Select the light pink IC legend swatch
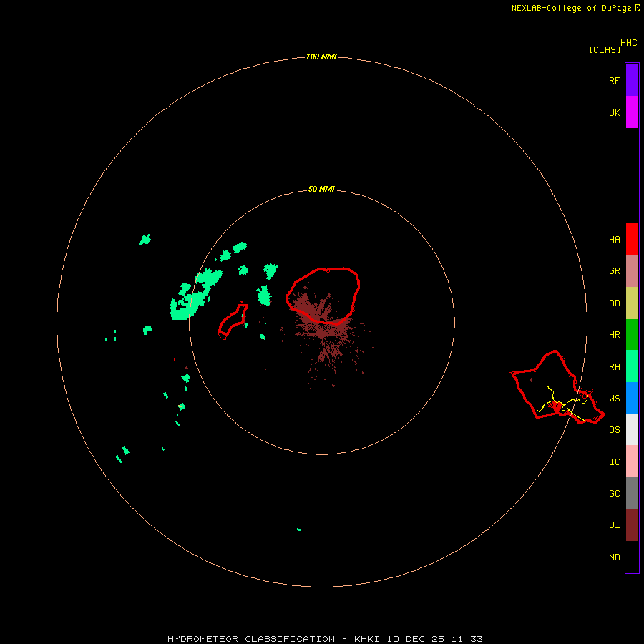This screenshot has width=644, height=644. pos(632,462)
